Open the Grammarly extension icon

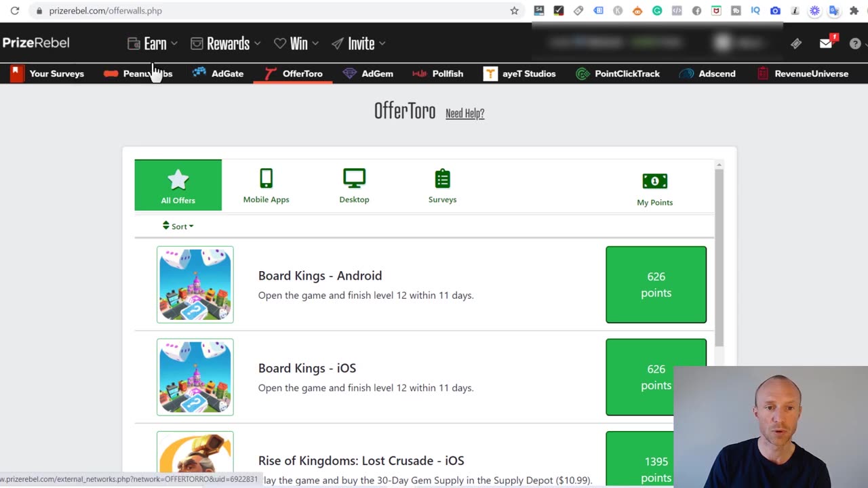click(x=657, y=11)
